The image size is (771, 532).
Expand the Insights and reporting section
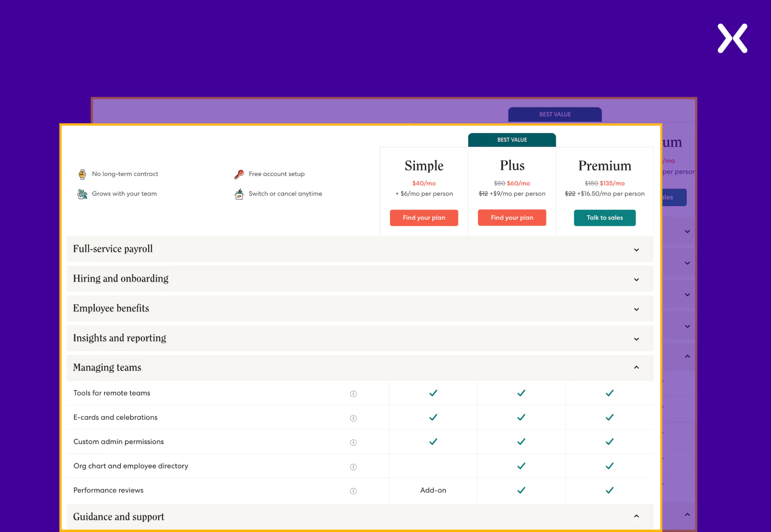pos(637,339)
